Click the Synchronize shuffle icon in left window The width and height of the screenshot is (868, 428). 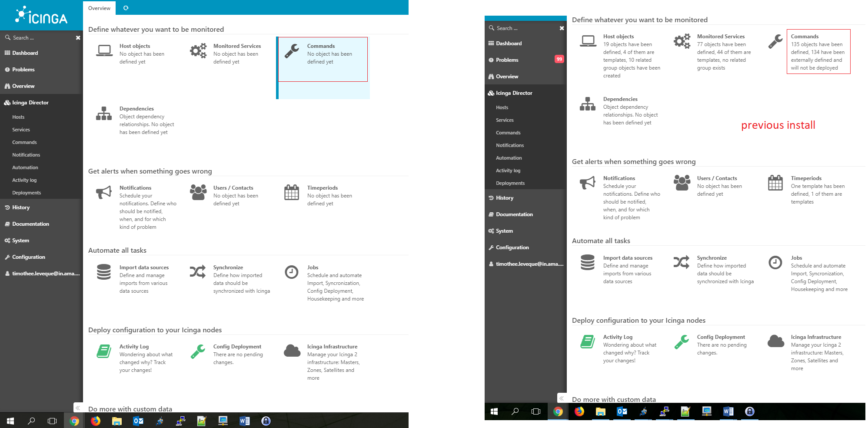tap(198, 272)
